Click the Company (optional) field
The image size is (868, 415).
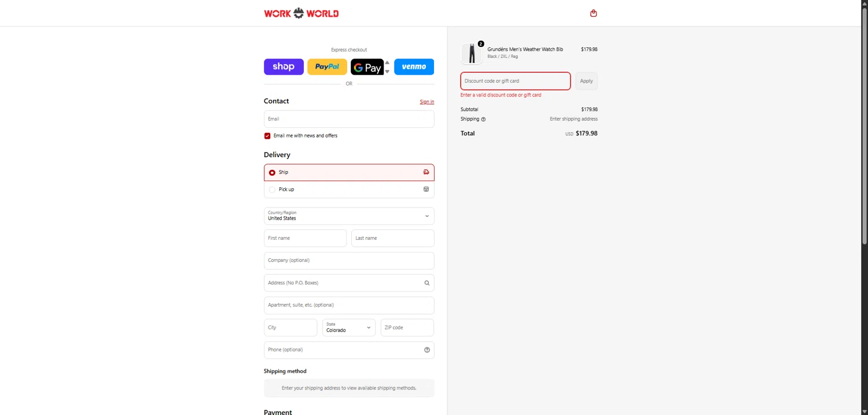coord(349,261)
